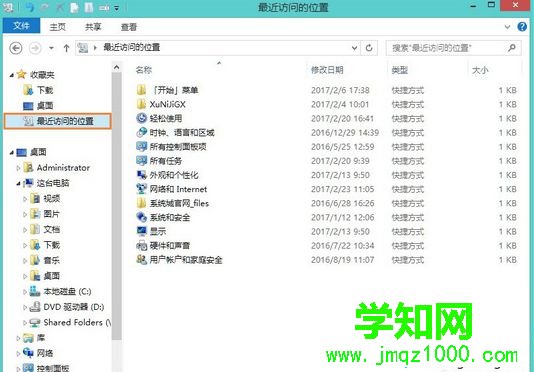Sort by the 类型 column header
The height and width of the screenshot is (372, 534).
click(x=400, y=70)
